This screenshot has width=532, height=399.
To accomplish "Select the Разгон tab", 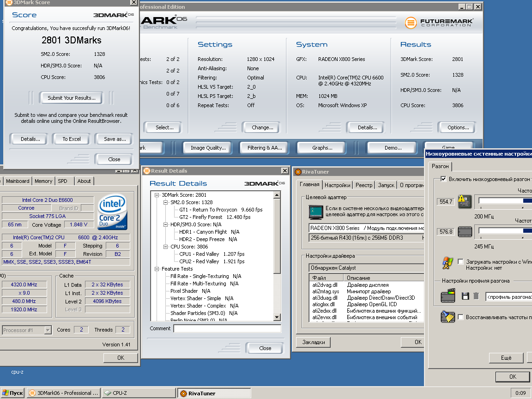I will pyautogui.click(x=440, y=166).
